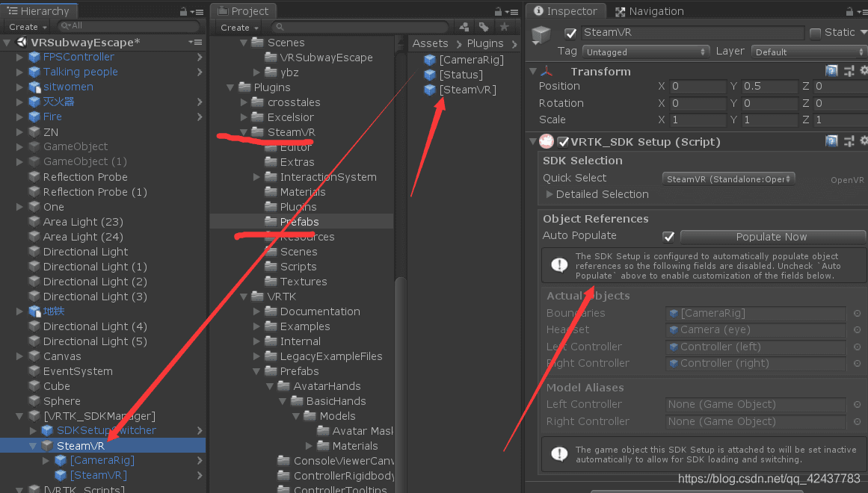Toggle the SteamVR object active checkbox

(x=570, y=33)
